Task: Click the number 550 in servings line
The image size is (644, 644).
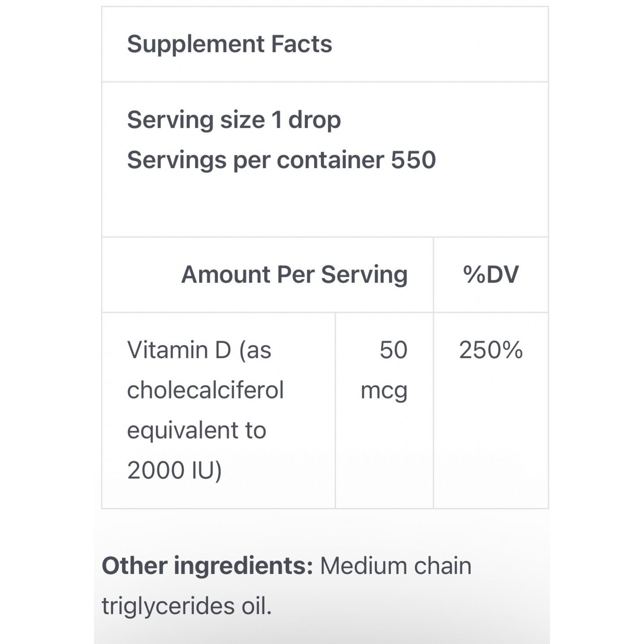Action: (413, 160)
